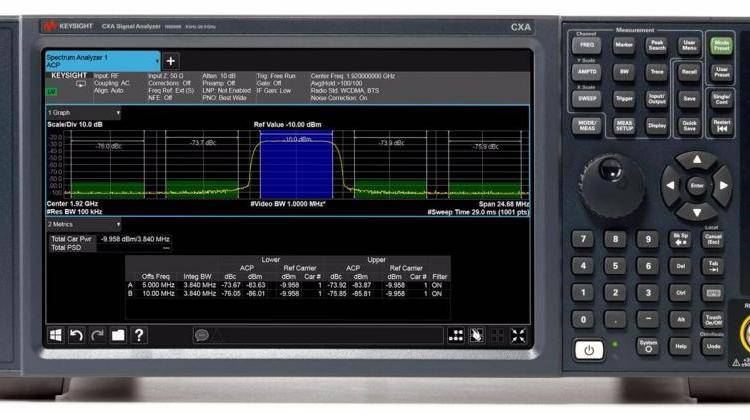Viewport: 750px width, 420px height.
Task: Click the Windows start icon in toolbar
Action: (56, 335)
